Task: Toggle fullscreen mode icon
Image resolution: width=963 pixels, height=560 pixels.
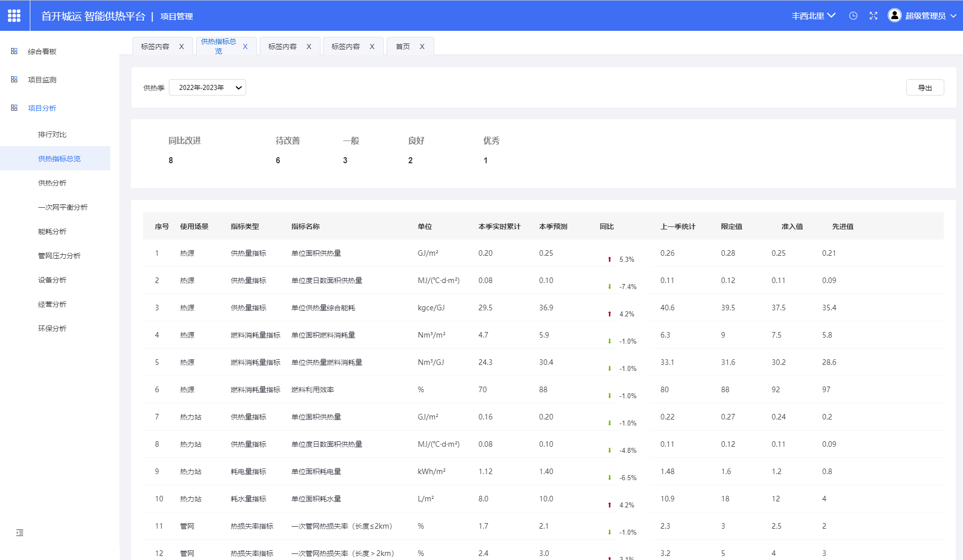Action: pyautogui.click(x=874, y=16)
